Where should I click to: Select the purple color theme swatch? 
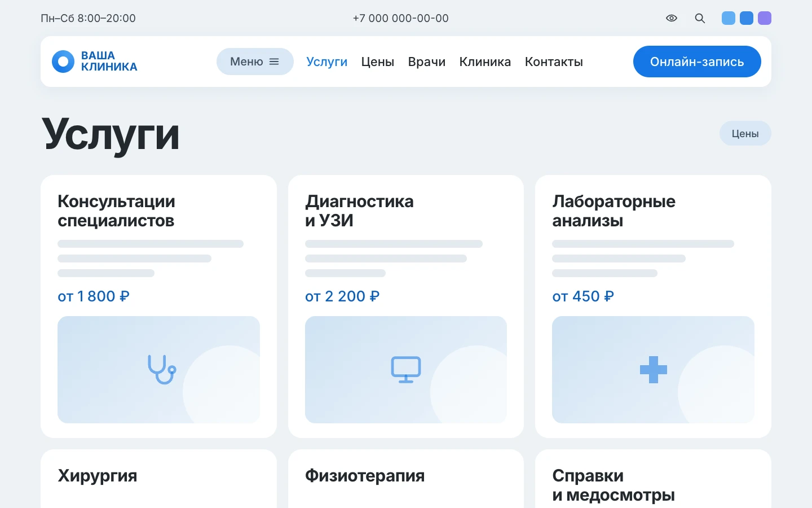coord(765,18)
